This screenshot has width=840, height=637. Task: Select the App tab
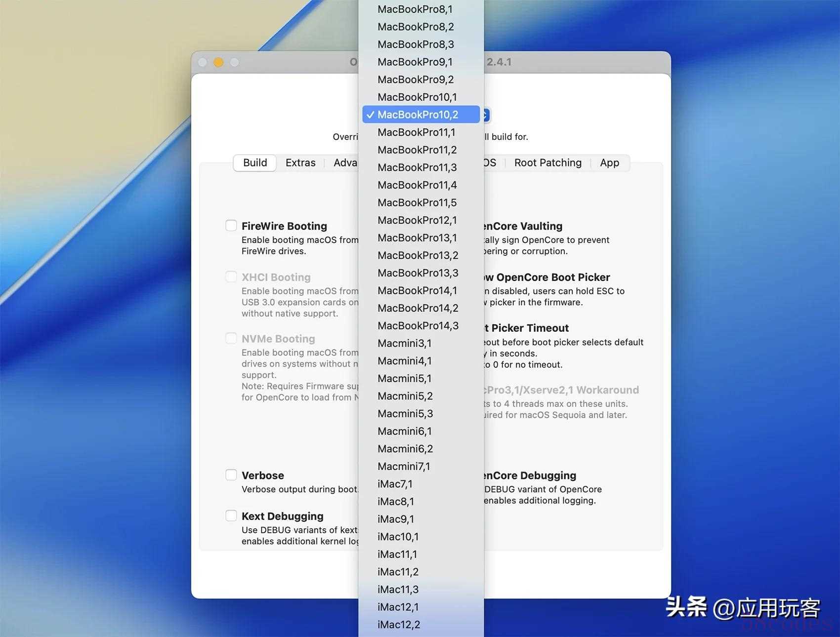tap(609, 162)
